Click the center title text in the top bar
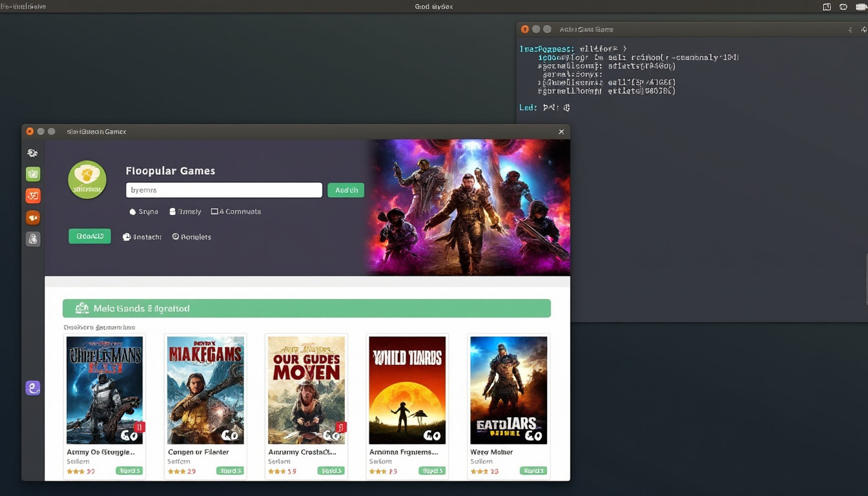The image size is (868, 496). 433,6
